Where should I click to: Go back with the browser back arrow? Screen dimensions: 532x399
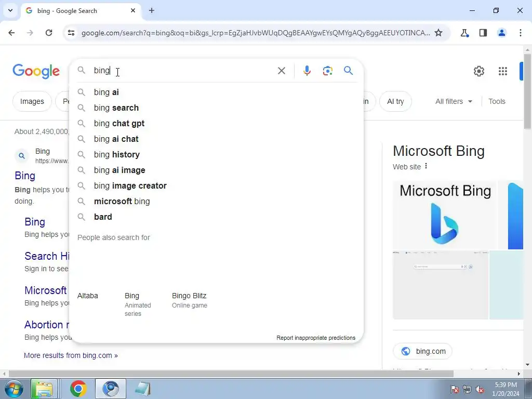pyautogui.click(x=11, y=33)
